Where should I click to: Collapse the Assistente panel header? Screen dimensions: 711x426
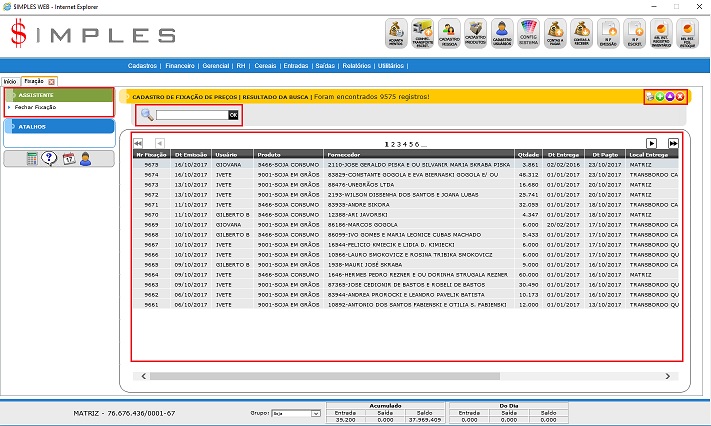point(58,95)
